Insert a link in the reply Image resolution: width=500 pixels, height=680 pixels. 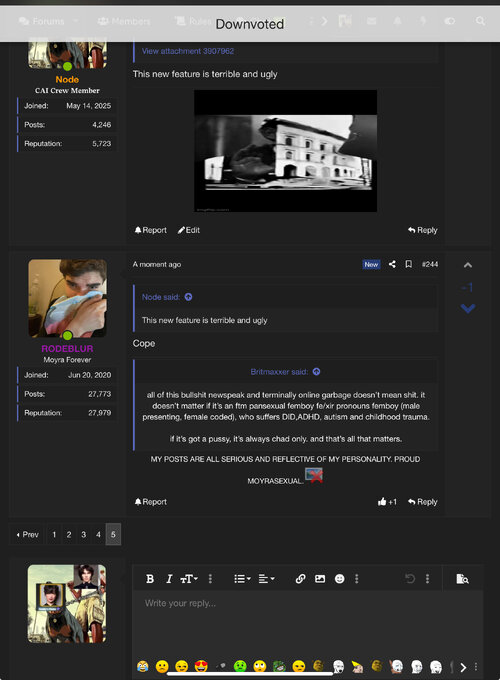(x=300, y=579)
